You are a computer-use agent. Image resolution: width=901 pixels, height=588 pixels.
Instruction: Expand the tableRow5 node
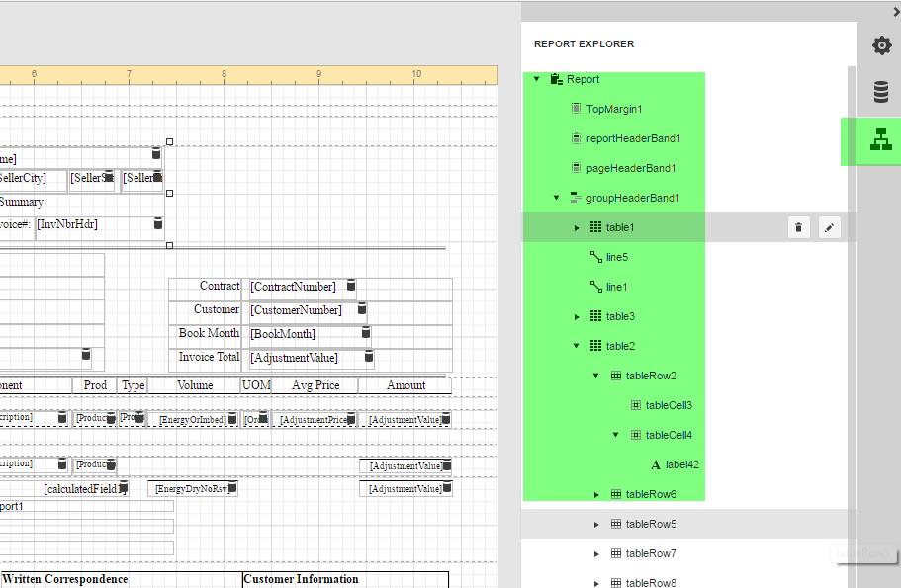coord(596,524)
